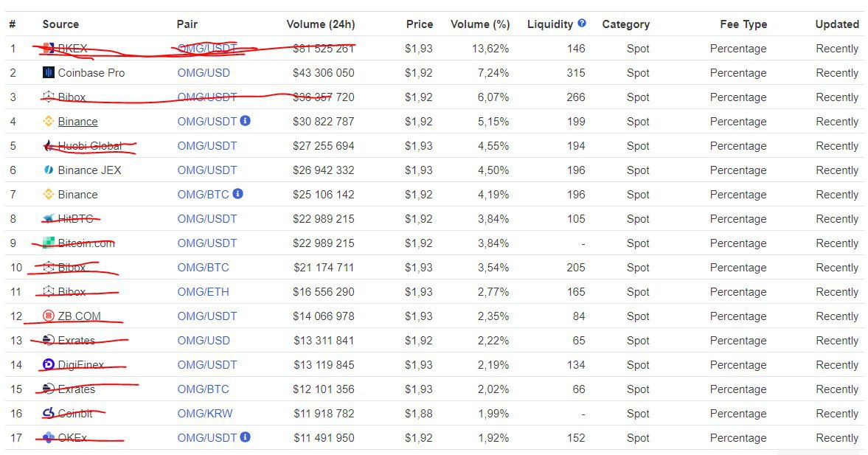Sort by the Source column header
The height and width of the screenshot is (455, 868).
tap(60, 24)
